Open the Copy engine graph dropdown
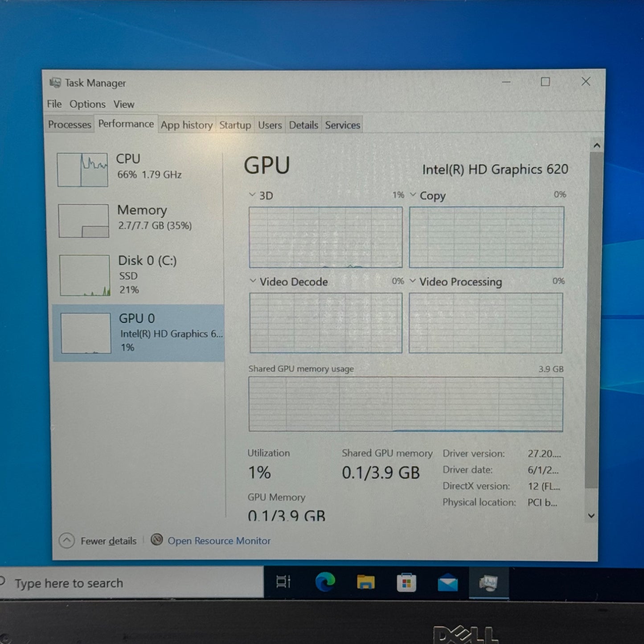This screenshot has width=644, height=644. [x=413, y=195]
